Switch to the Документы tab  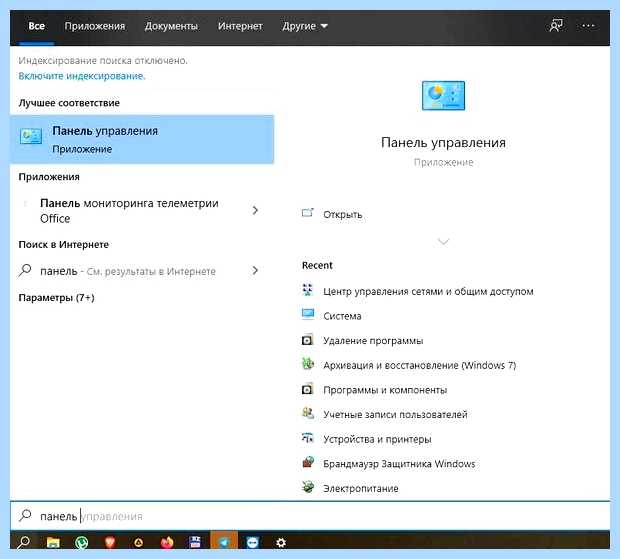point(171,26)
